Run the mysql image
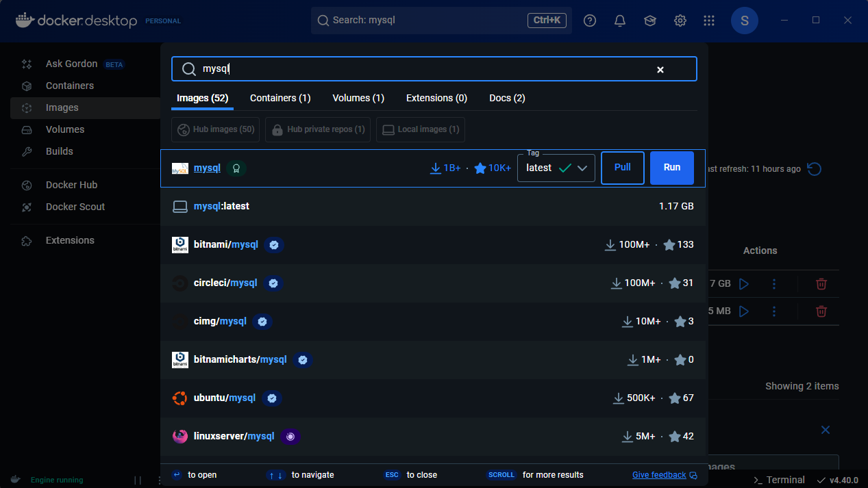The height and width of the screenshot is (488, 868). (672, 168)
